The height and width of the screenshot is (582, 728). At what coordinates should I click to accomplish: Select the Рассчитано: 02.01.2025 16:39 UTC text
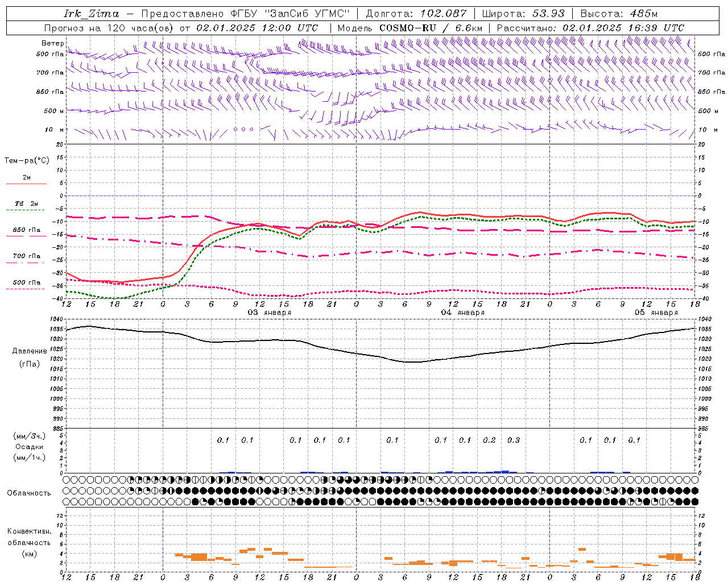(x=590, y=28)
